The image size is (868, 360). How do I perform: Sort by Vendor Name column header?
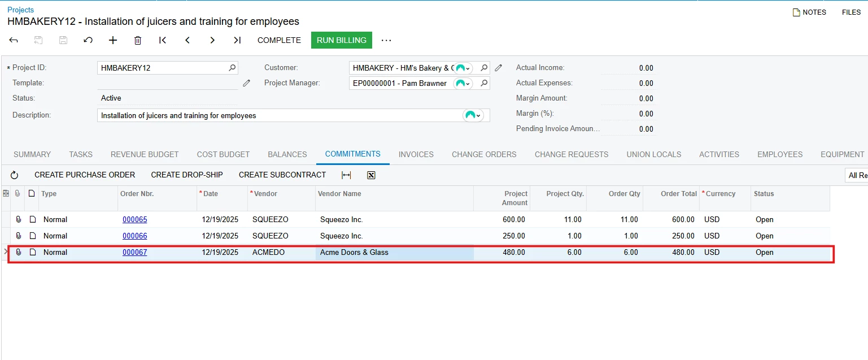point(339,193)
